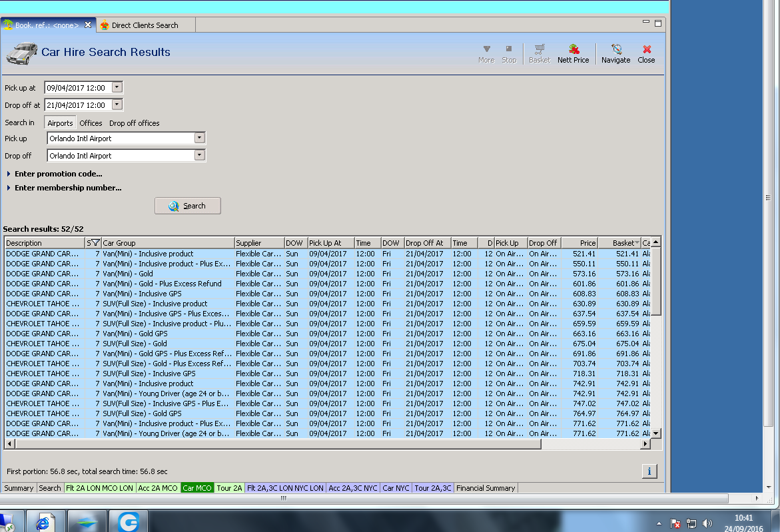Open the Basket toolbar item
The width and height of the screenshot is (780, 532).
click(x=540, y=54)
